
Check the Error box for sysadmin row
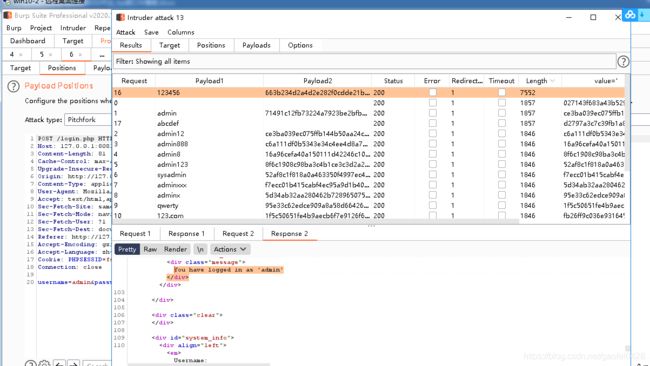click(x=432, y=175)
